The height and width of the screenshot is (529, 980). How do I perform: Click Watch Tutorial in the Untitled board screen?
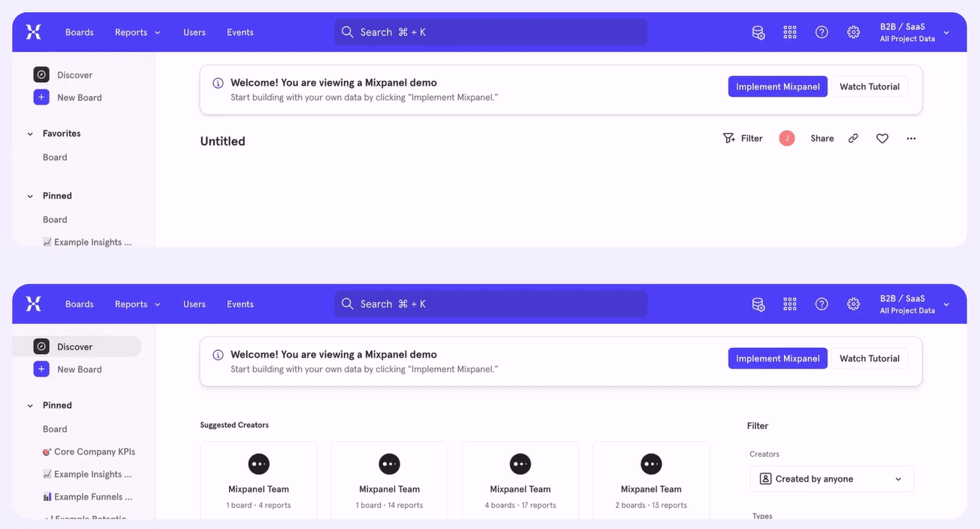click(x=870, y=86)
